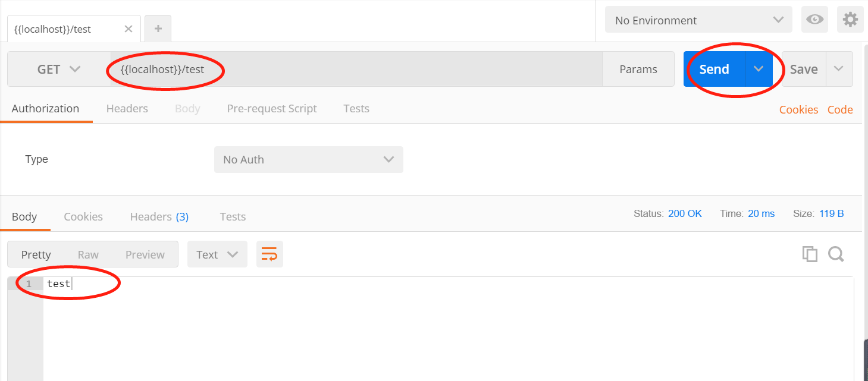Copy response body with copy icon

point(809,254)
